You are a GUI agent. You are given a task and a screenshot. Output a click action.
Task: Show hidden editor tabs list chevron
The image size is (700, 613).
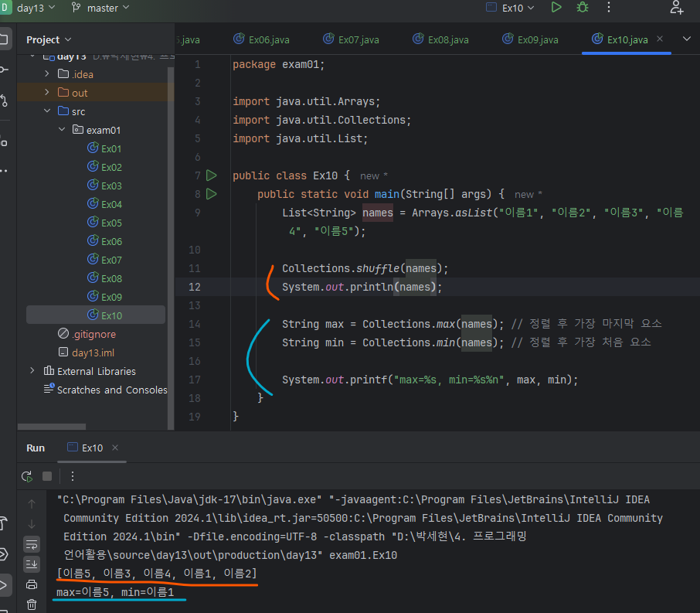pos(687,39)
